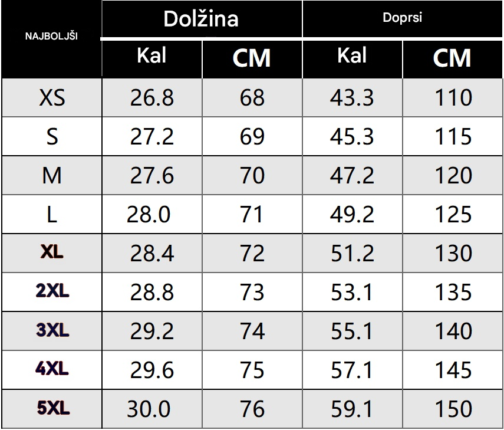Select the 3XL size label
The height and width of the screenshot is (430, 504).
point(52,330)
